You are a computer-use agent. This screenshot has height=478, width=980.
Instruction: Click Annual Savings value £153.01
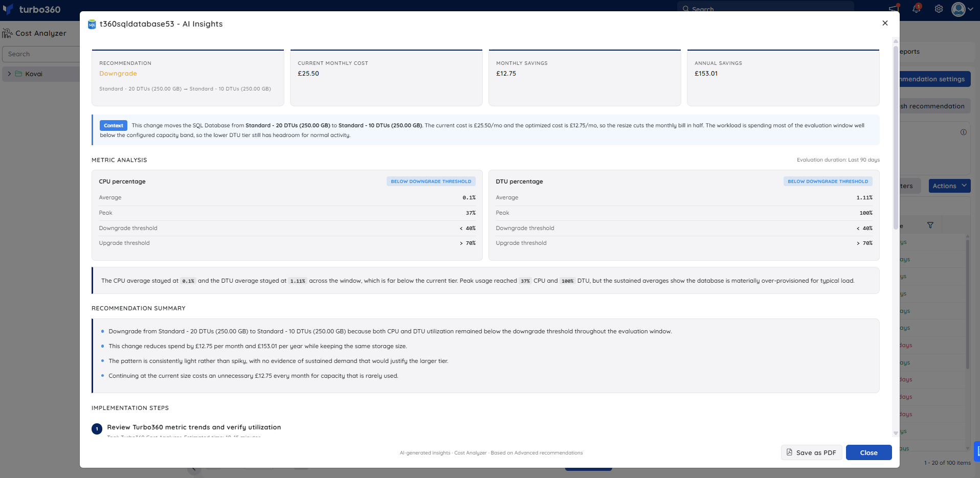pyautogui.click(x=706, y=74)
